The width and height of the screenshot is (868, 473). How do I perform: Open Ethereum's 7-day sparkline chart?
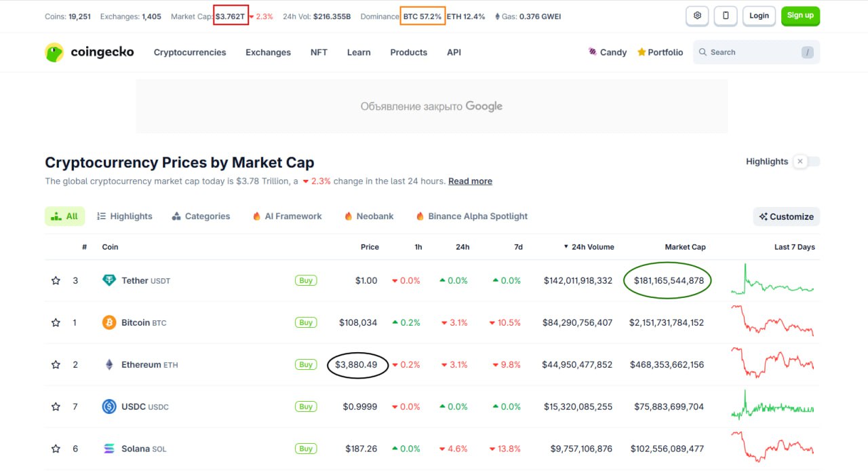point(772,363)
